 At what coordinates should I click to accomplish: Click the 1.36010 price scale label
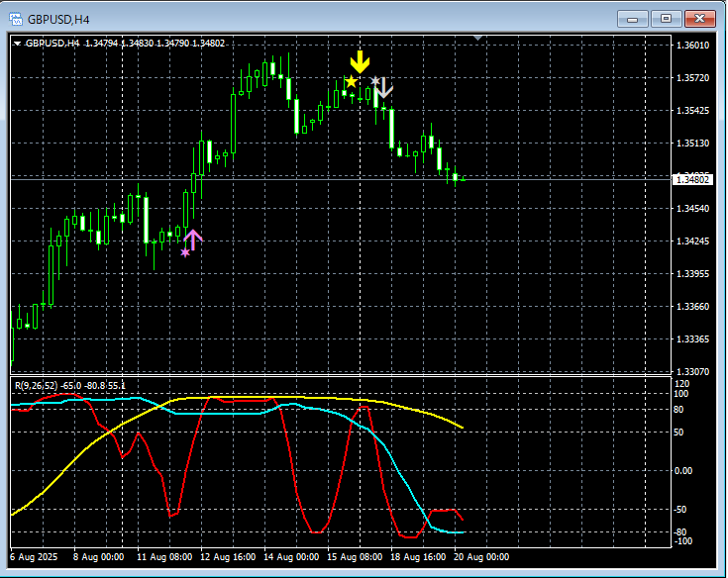point(691,46)
